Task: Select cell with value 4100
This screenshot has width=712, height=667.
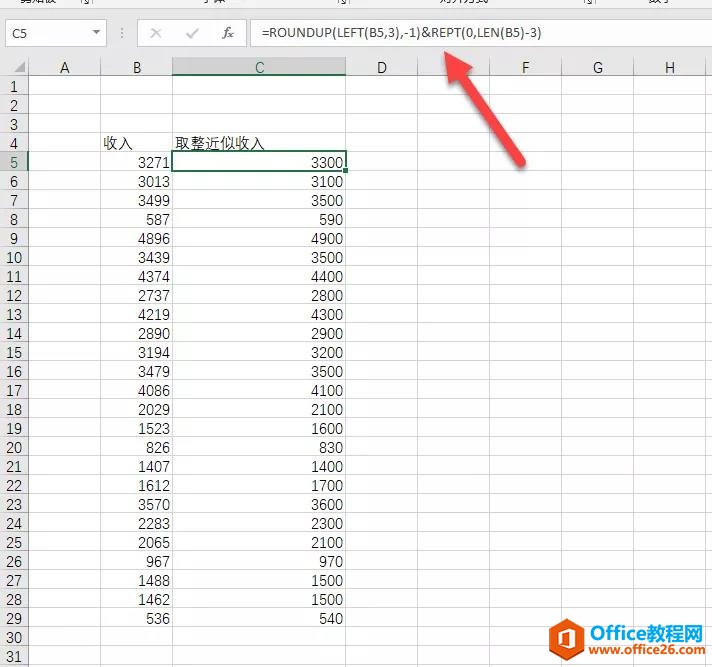Action: point(259,390)
